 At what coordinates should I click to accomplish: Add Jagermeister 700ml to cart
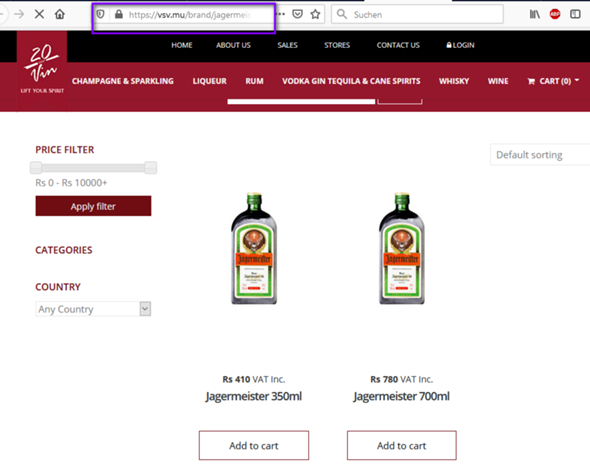[401, 445]
